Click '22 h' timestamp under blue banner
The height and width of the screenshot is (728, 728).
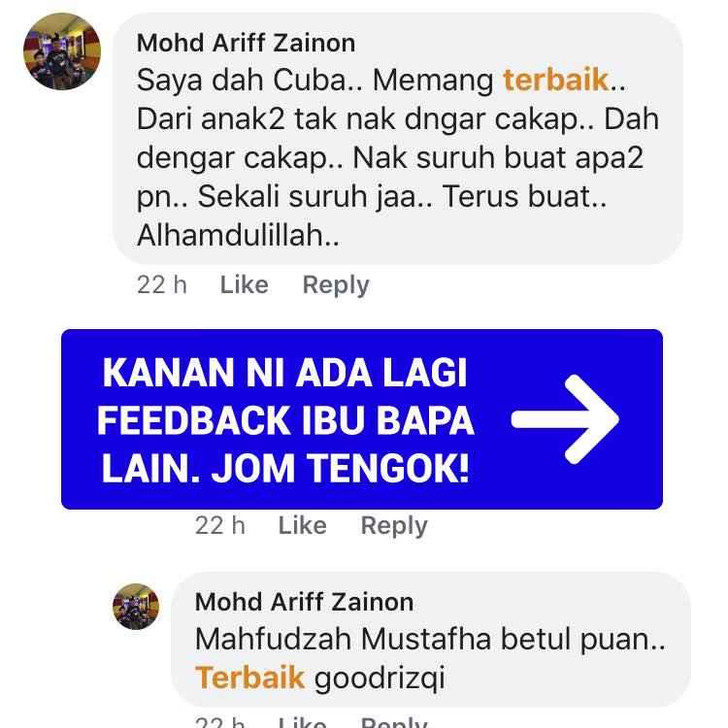click(x=220, y=525)
